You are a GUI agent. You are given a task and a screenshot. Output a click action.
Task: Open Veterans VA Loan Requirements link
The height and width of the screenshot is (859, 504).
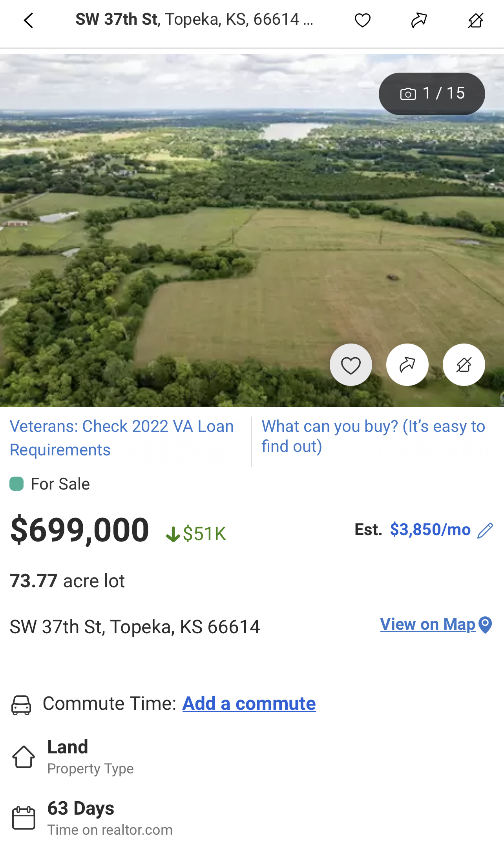tap(122, 438)
